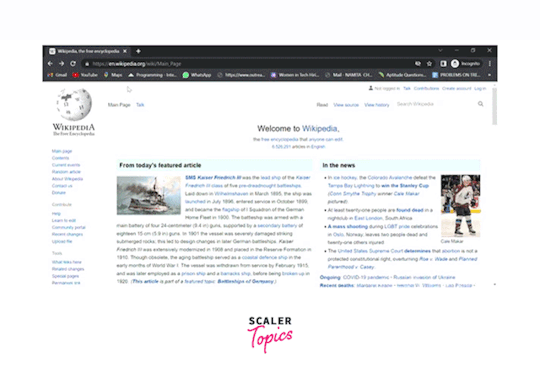The height and width of the screenshot is (384, 540).
Task: Click the Wikipedia globe logo
Action: [74, 105]
